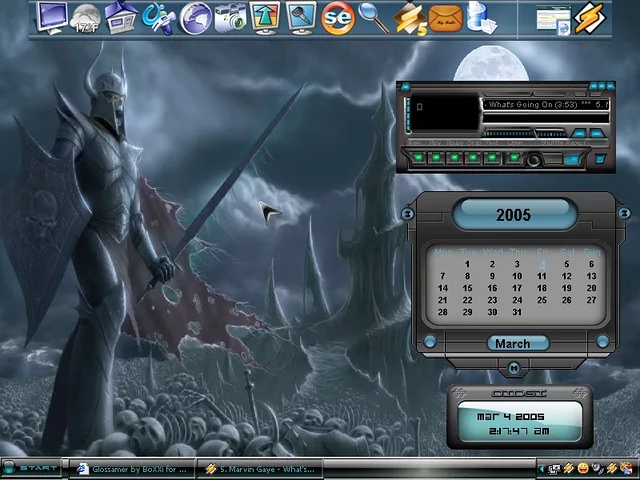Switch to the Marvin Gaye taskbar window

point(260,468)
